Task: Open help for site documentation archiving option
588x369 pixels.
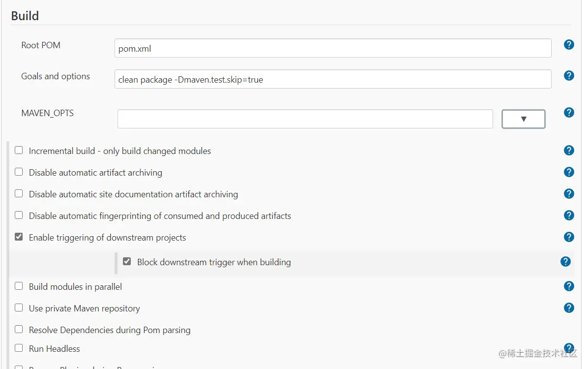Action: pyautogui.click(x=569, y=194)
